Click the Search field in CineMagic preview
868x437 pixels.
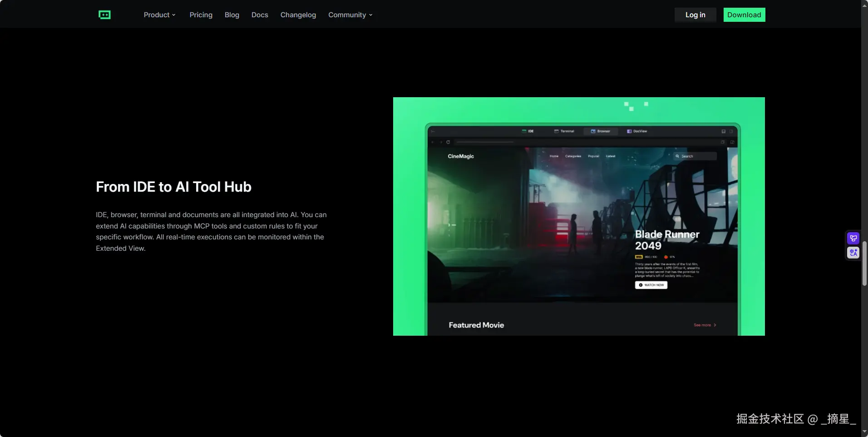click(x=695, y=156)
